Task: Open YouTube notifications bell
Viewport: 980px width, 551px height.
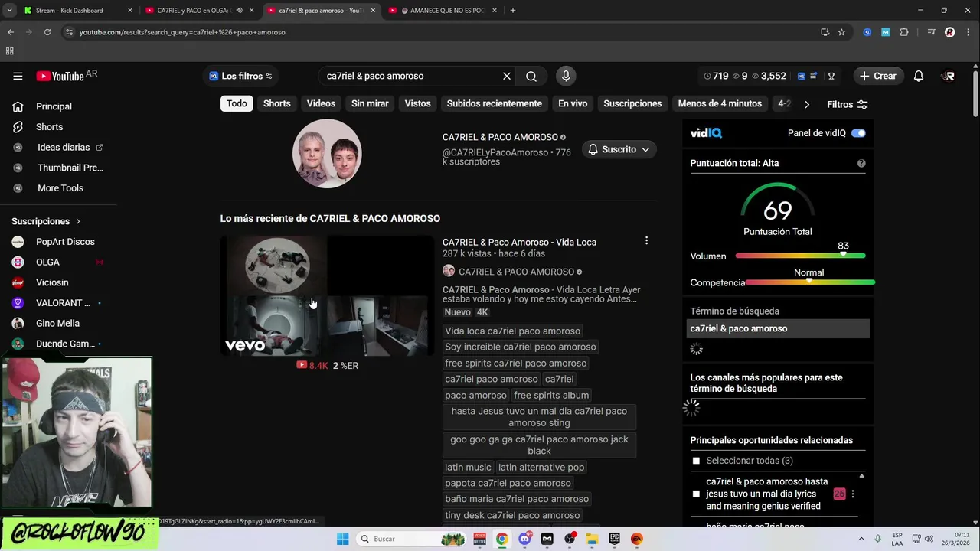Action: click(x=919, y=76)
